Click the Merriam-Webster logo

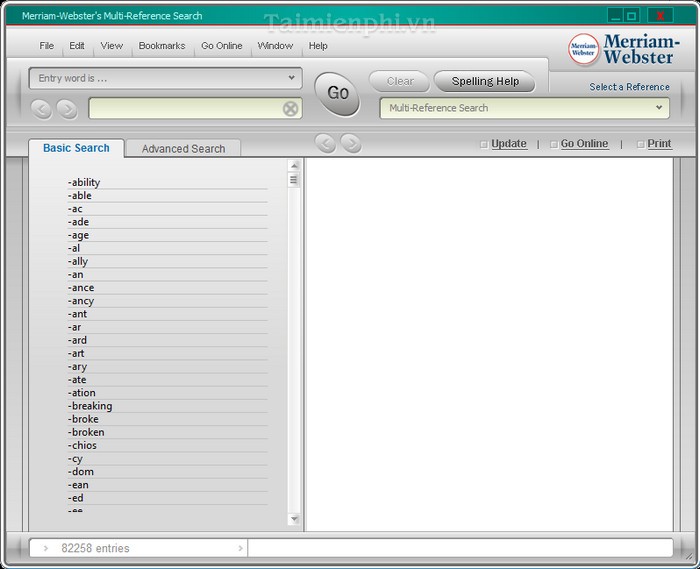pyautogui.click(x=624, y=49)
